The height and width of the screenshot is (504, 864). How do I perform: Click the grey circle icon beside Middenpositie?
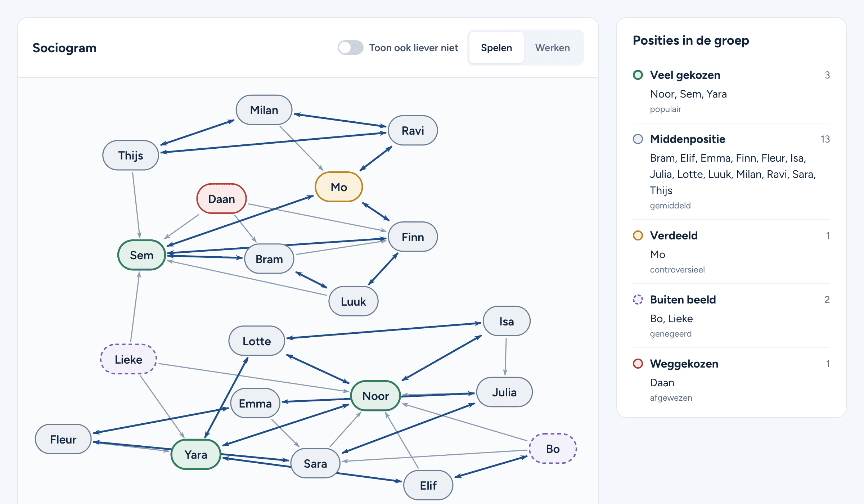tap(638, 139)
